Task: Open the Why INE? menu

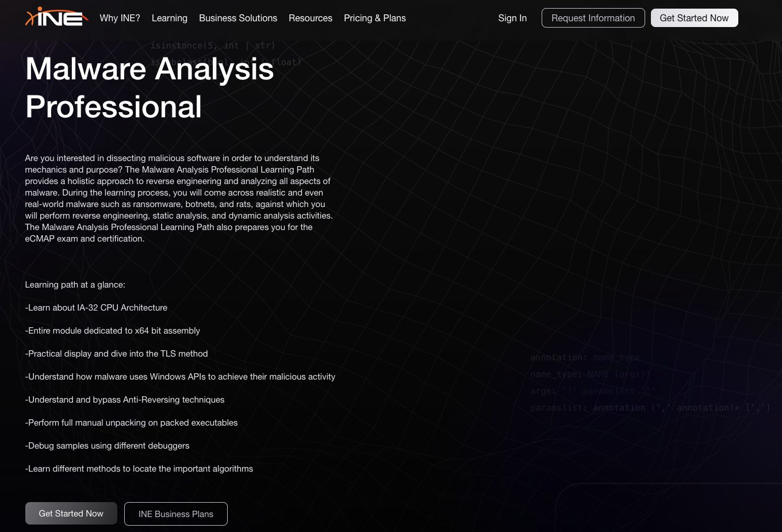Action: (120, 18)
